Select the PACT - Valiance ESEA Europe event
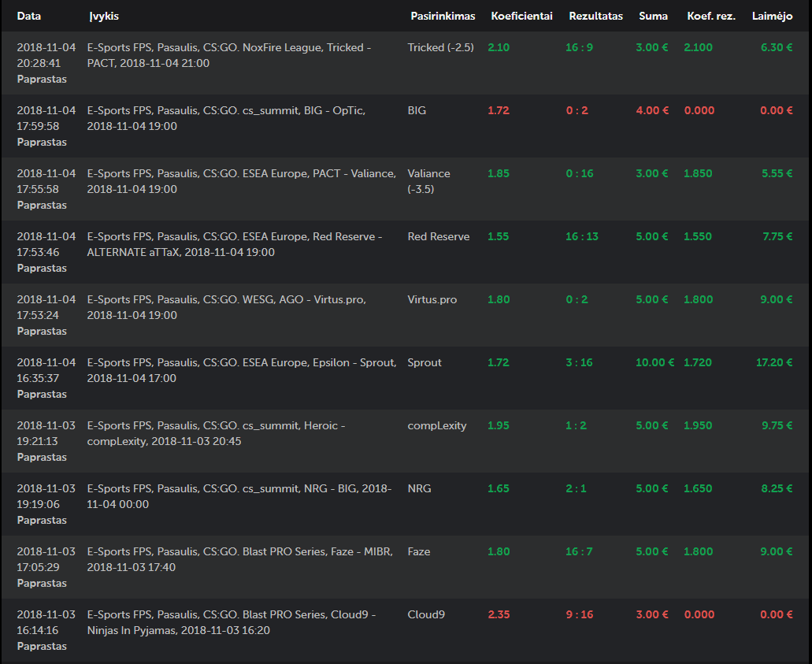This screenshot has height=664, width=812. point(241,181)
